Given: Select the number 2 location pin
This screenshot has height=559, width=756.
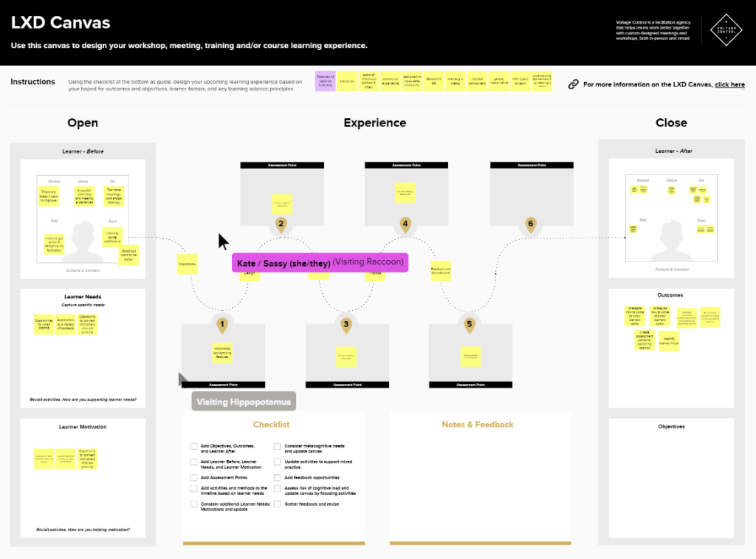Looking at the screenshot, I should click(281, 224).
